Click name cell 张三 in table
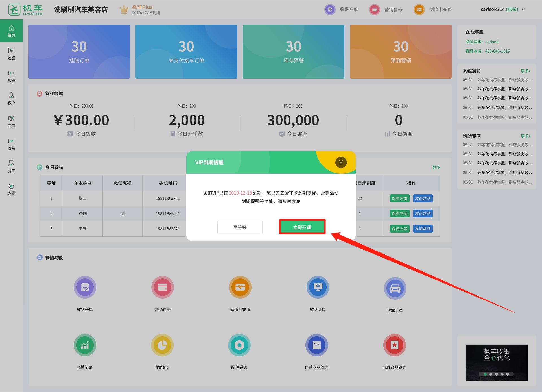 point(83,198)
